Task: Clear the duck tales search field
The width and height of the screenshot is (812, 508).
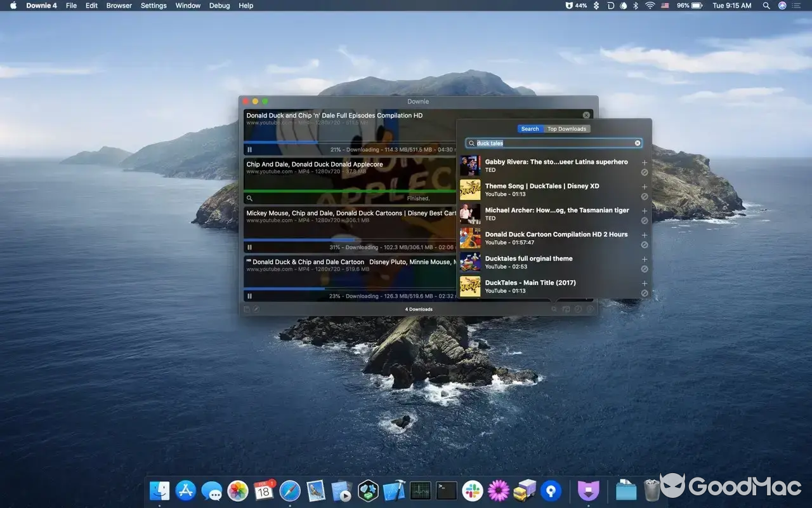Action: click(638, 144)
